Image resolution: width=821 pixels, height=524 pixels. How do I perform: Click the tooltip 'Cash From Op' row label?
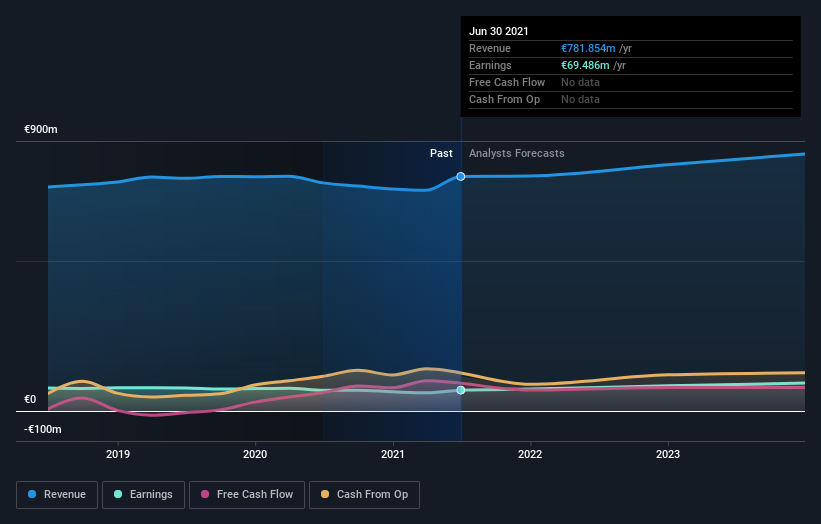(504, 99)
